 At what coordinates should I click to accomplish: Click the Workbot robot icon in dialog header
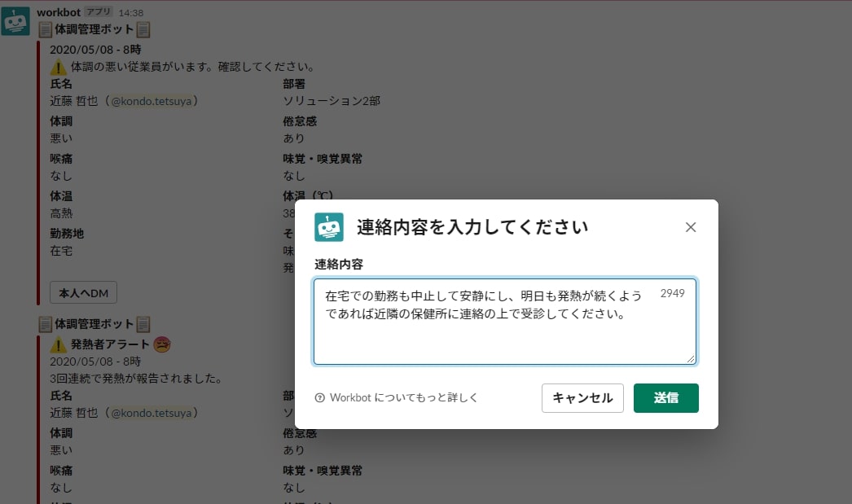coord(329,227)
